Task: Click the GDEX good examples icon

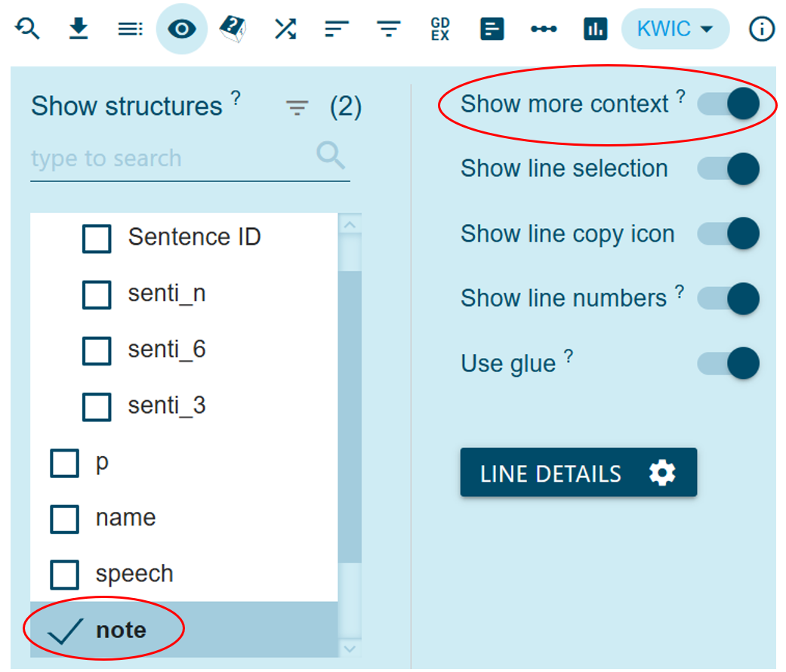Action: tap(439, 29)
